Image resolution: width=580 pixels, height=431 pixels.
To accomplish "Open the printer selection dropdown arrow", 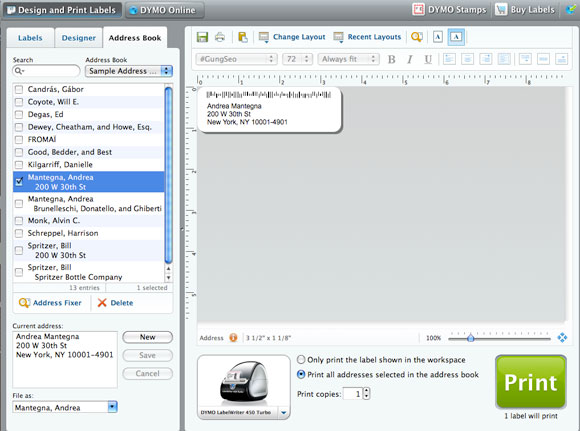I will point(283,413).
